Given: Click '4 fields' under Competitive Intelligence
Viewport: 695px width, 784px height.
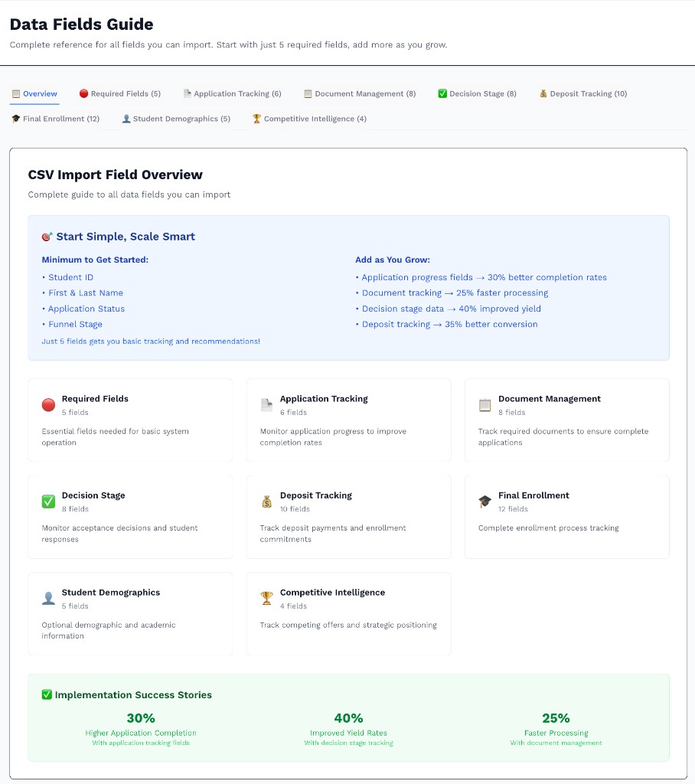Looking at the screenshot, I should click(293, 606).
